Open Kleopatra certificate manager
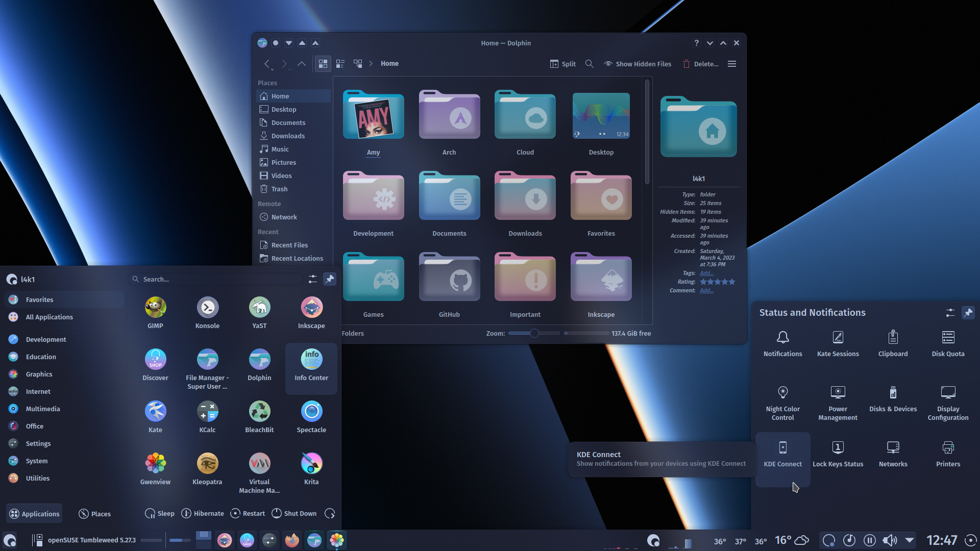The image size is (980, 551). coord(207,469)
